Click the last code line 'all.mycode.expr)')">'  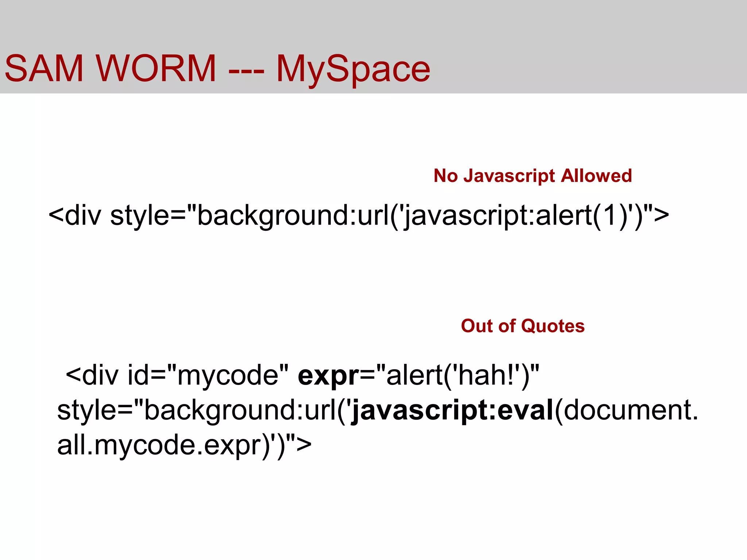184,445
